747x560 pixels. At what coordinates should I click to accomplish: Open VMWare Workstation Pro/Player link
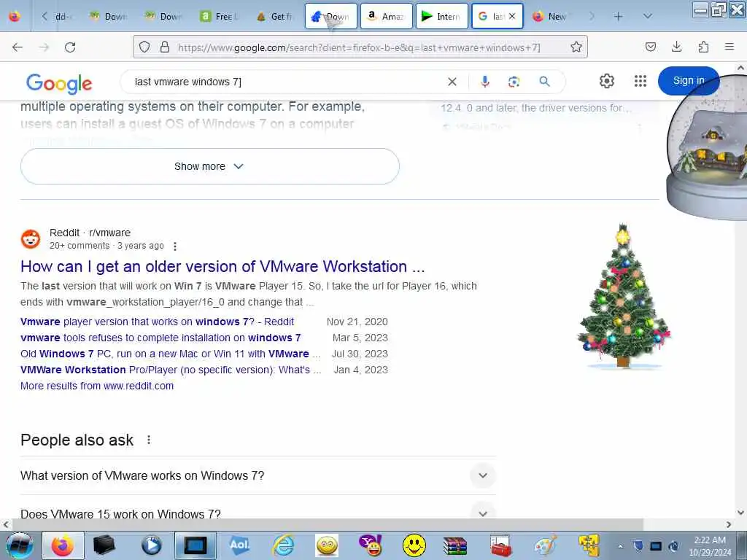(x=171, y=370)
